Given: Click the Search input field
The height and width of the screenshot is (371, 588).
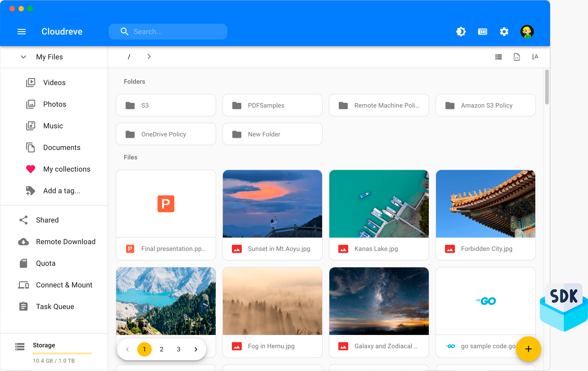Looking at the screenshot, I should (168, 31).
